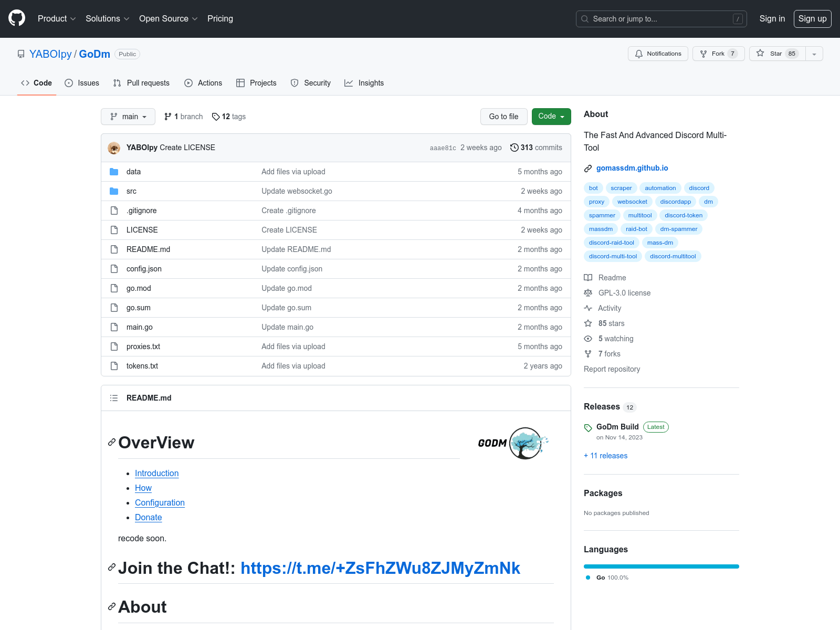Image resolution: width=840 pixels, height=630 pixels.
Task: Click YABOIpy's commit author avatar
Action: [114, 148]
